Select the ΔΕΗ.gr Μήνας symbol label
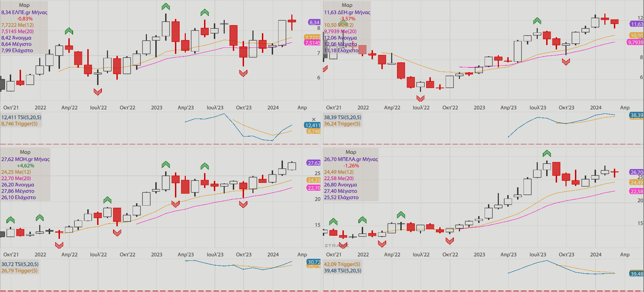 tap(347, 12)
